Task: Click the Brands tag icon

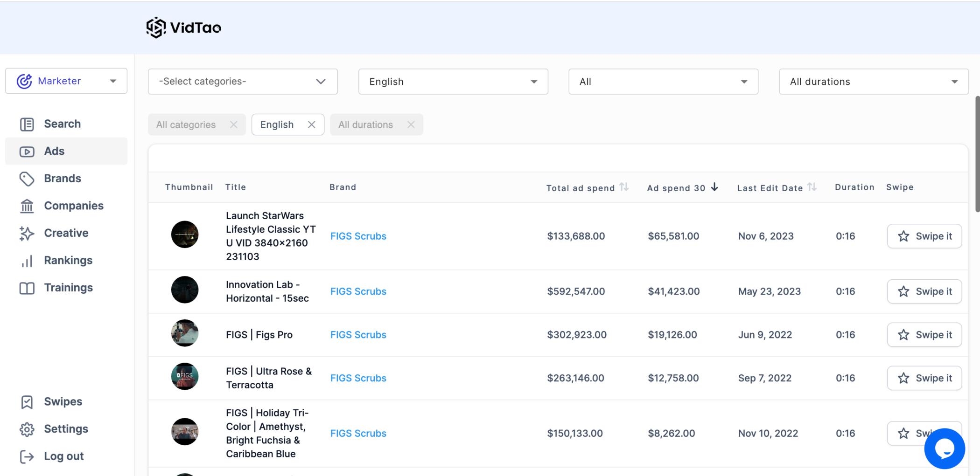Action: point(27,179)
